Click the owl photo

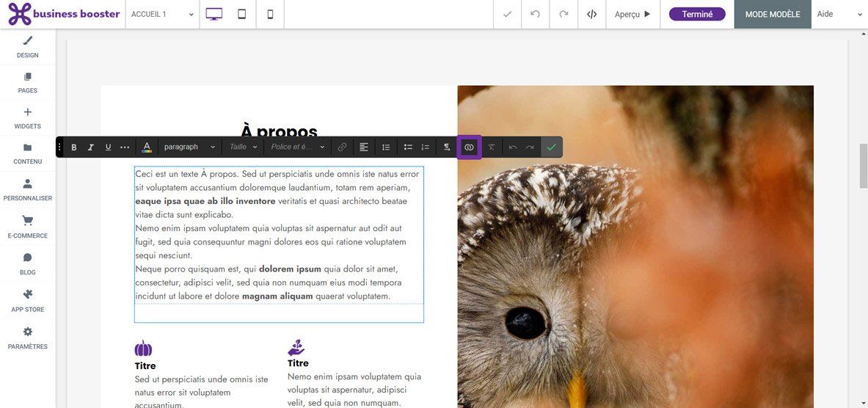[635, 247]
